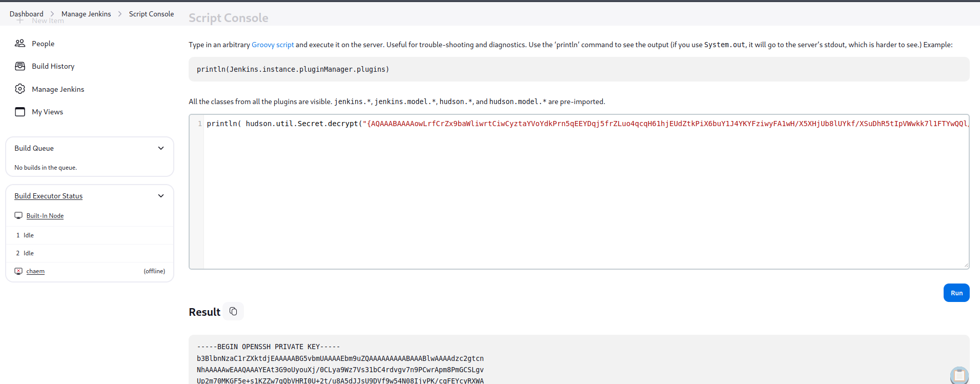Click line number 1 in editor gutter
980x384 pixels.
[200, 124]
